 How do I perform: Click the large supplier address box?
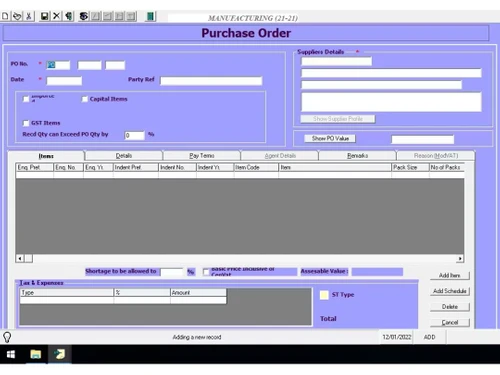coord(391,102)
